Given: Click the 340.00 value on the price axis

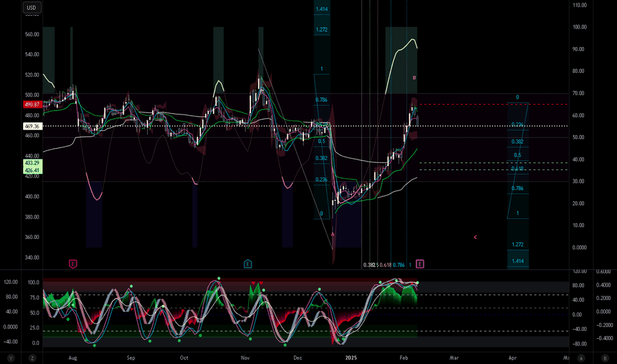Looking at the screenshot, I should pyautogui.click(x=32, y=257).
